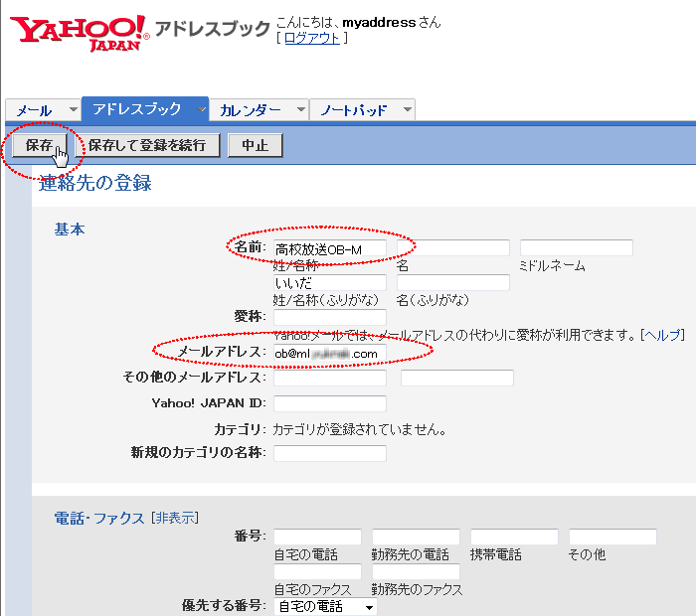696x616 pixels.
Task: Open the カレンダー tab dropdown arrow
Action: [x=300, y=110]
